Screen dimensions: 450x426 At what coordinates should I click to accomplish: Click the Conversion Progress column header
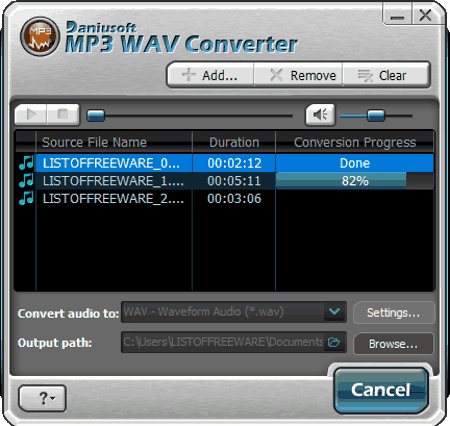click(x=355, y=142)
